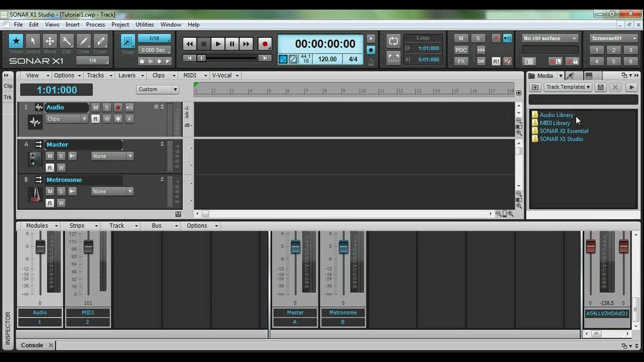This screenshot has width=644, height=362.
Task: Toggle input echo on the Audio track
Action: click(129, 108)
